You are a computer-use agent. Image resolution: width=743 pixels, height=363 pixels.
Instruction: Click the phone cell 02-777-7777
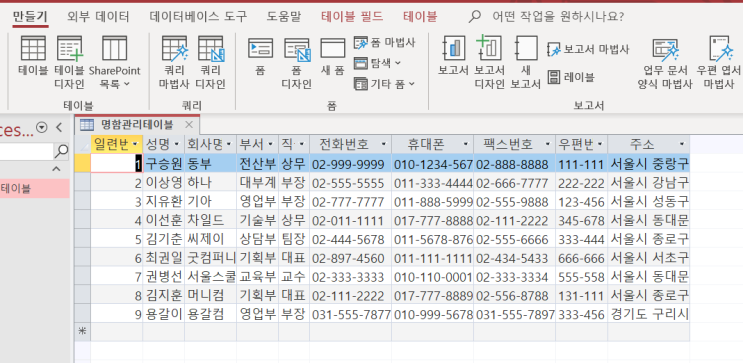click(x=351, y=201)
